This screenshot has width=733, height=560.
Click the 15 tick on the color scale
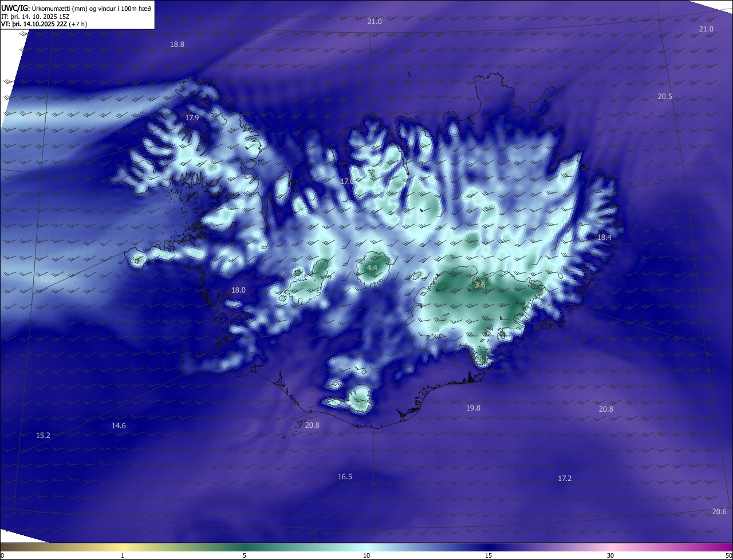pyautogui.click(x=488, y=555)
